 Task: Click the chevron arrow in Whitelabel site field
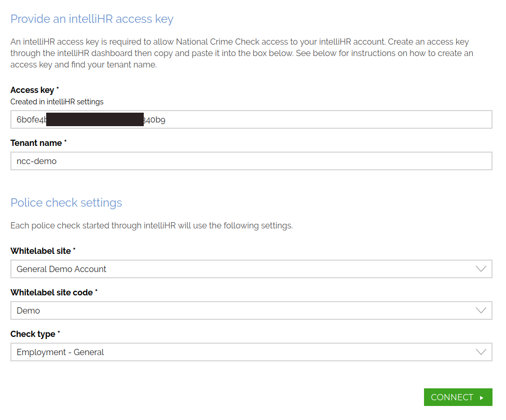pos(481,269)
